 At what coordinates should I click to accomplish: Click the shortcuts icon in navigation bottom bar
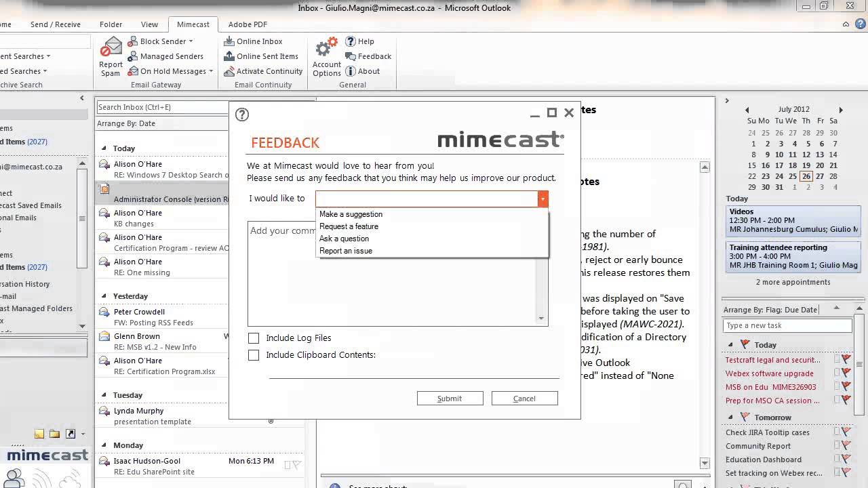pos(70,434)
